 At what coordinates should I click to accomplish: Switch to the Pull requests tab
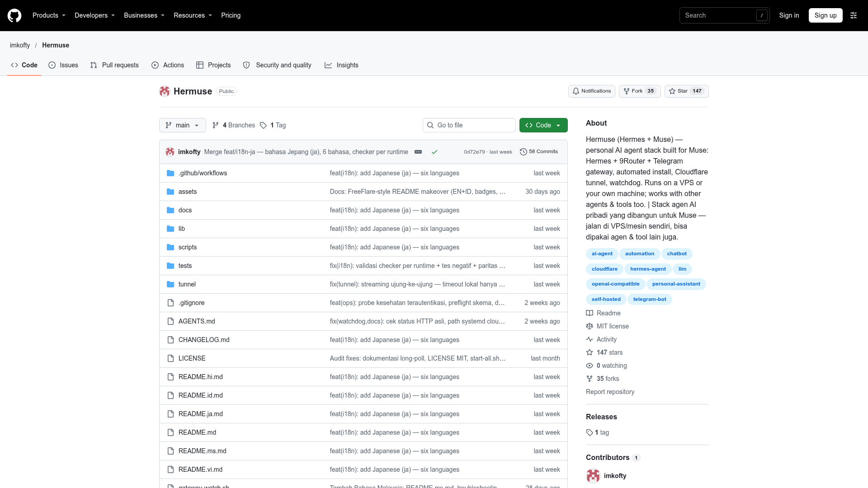pyautogui.click(x=114, y=65)
